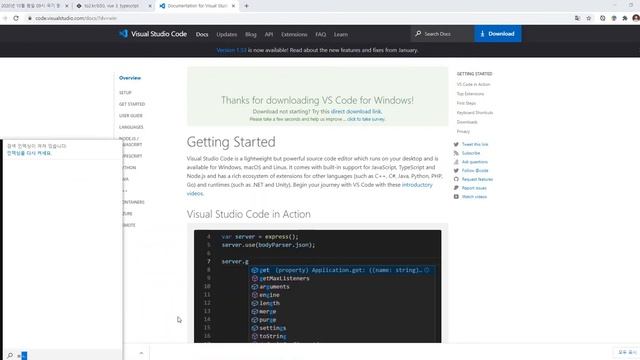Click the Tweet this link text
The image size is (640, 360).
[x=475, y=144]
